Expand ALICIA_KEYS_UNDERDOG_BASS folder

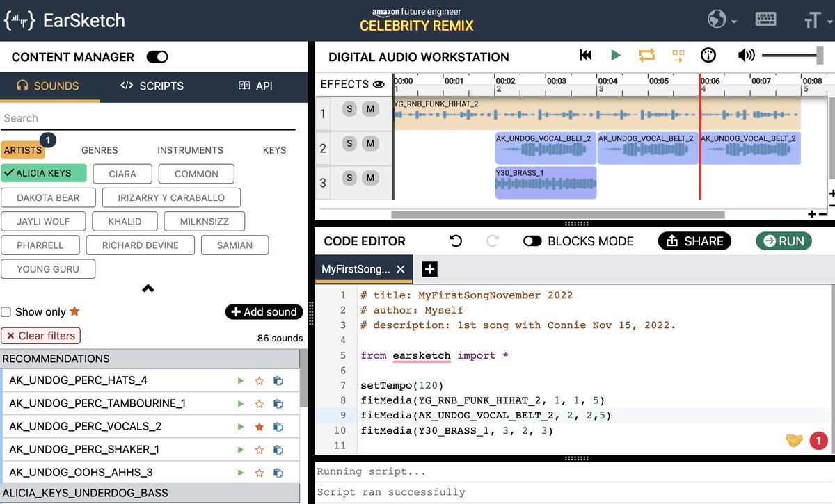point(150,493)
